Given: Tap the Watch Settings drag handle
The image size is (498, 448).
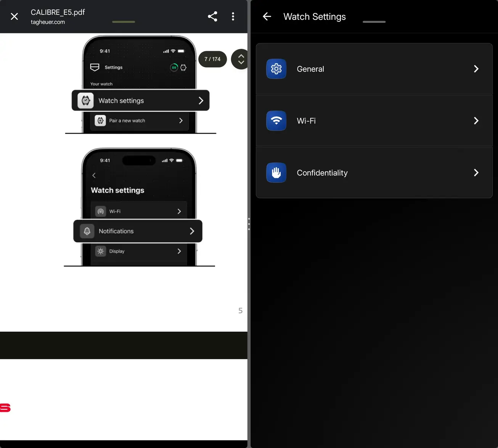Looking at the screenshot, I should [x=374, y=22].
